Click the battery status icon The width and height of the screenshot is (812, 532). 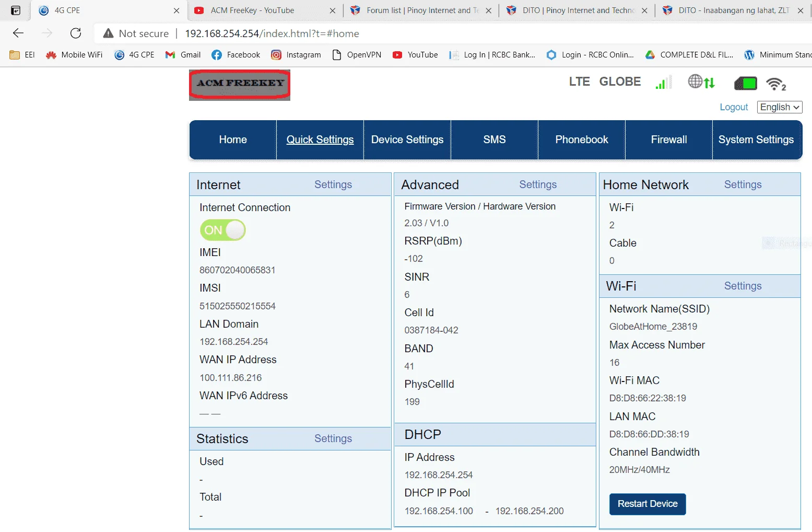746,83
